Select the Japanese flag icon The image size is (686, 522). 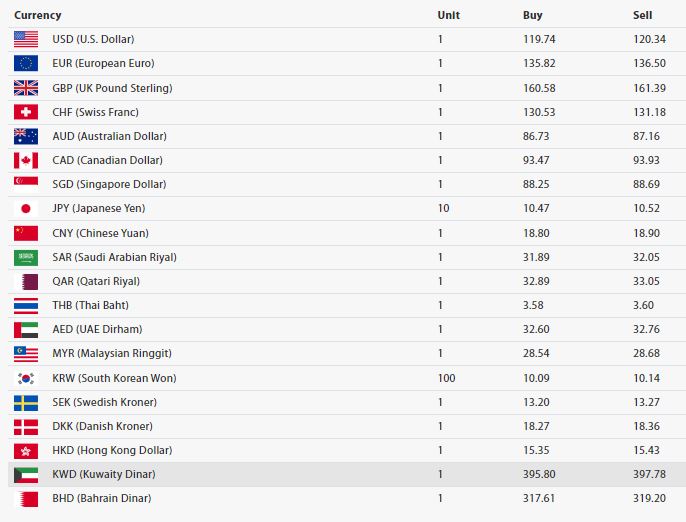point(26,209)
